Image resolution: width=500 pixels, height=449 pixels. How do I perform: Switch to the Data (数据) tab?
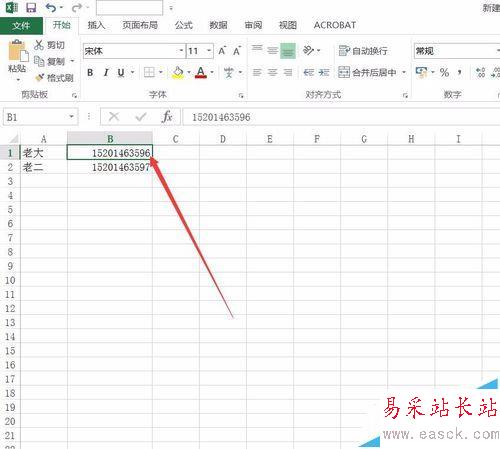[218, 25]
